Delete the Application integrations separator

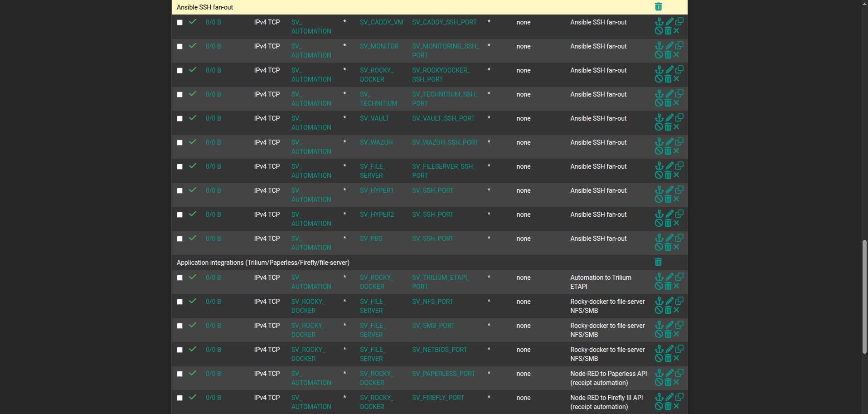[658, 262]
